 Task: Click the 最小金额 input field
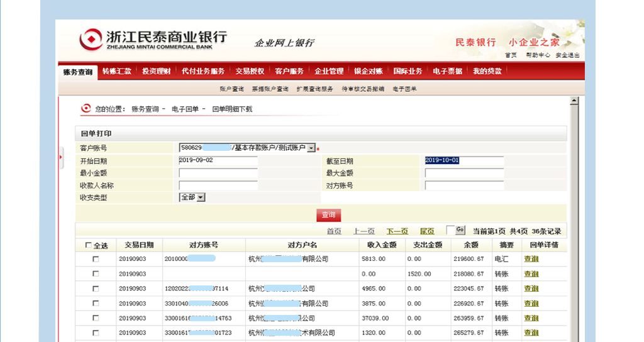click(x=218, y=174)
